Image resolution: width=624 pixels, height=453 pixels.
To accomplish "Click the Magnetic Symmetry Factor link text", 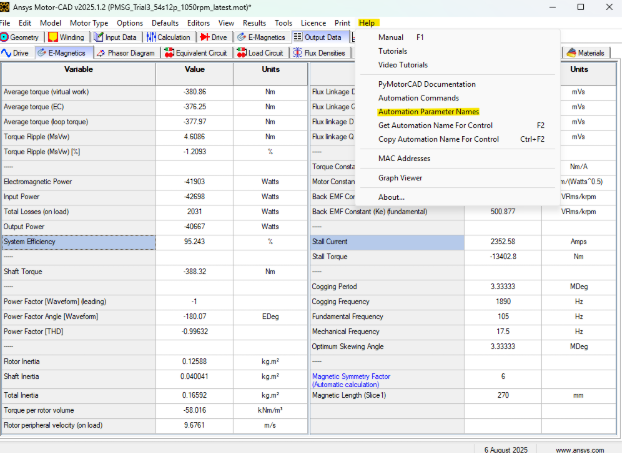I will 349,377.
